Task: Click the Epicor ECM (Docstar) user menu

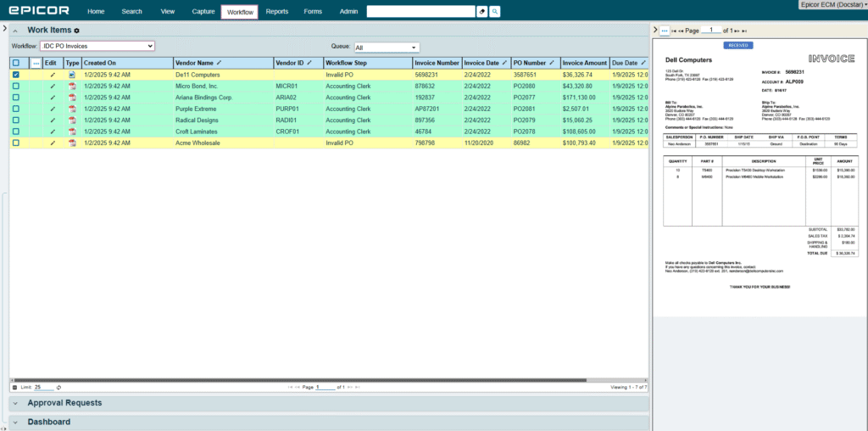Action: point(832,5)
